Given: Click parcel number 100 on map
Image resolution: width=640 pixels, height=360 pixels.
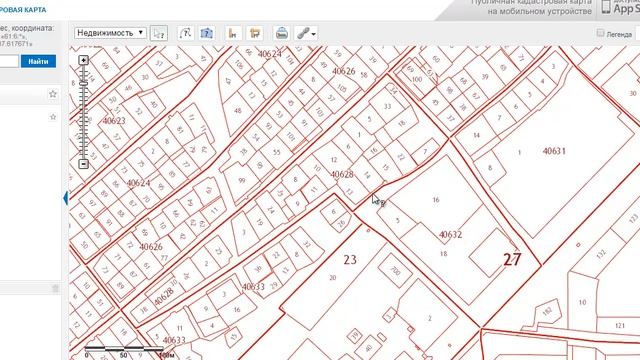Looking at the screenshot, I should click(417, 79).
